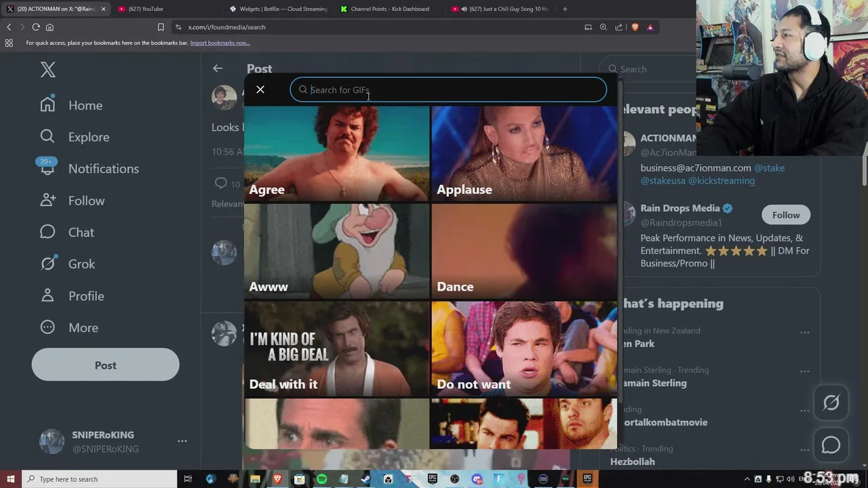Select the Do not want GIF category

[524, 349]
